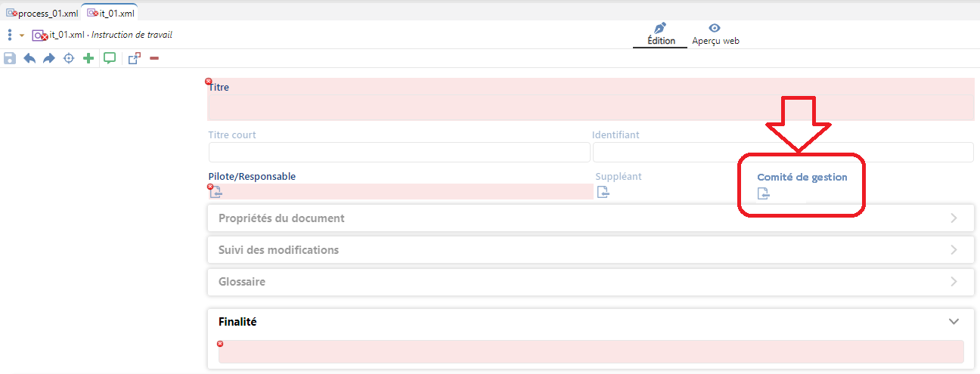The width and height of the screenshot is (980, 374).
Task: Click the green comment bubble icon
Action: click(110, 58)
